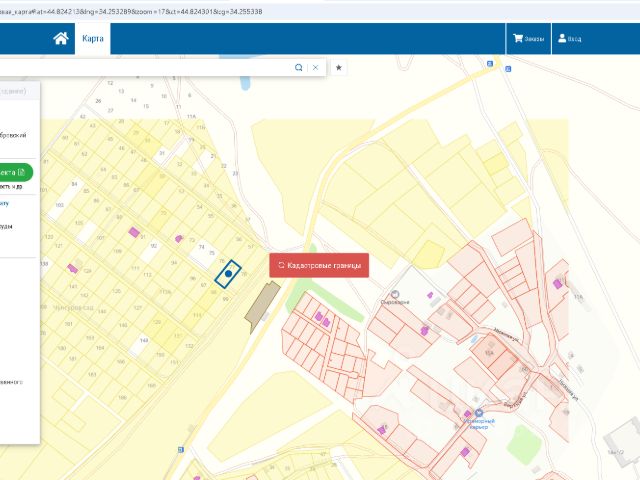Clear the search field with X

tap(315, 67)
